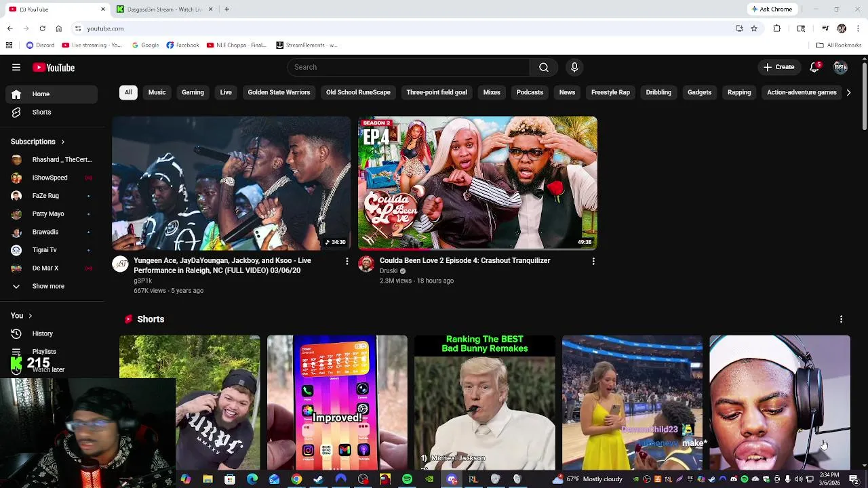Open IShowSpeed subscription channel
Viewport: 868px width, 488px height.
[x=52, y=178]
